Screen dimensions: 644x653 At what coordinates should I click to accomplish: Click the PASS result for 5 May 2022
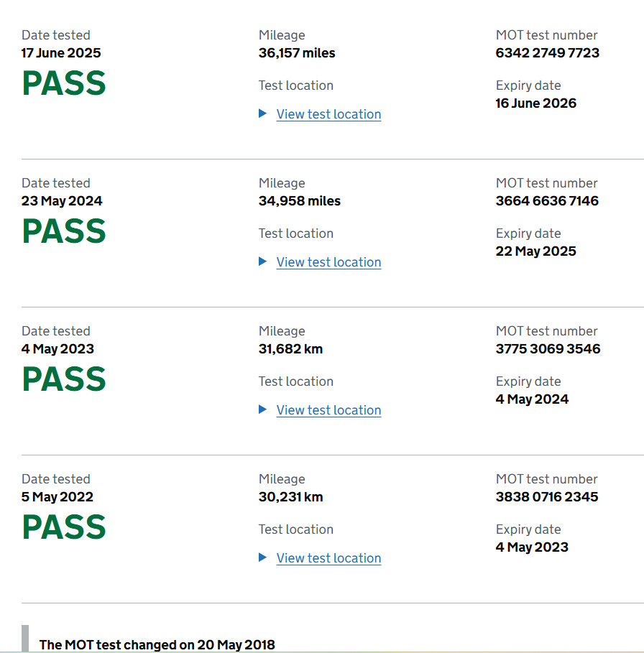64,527
